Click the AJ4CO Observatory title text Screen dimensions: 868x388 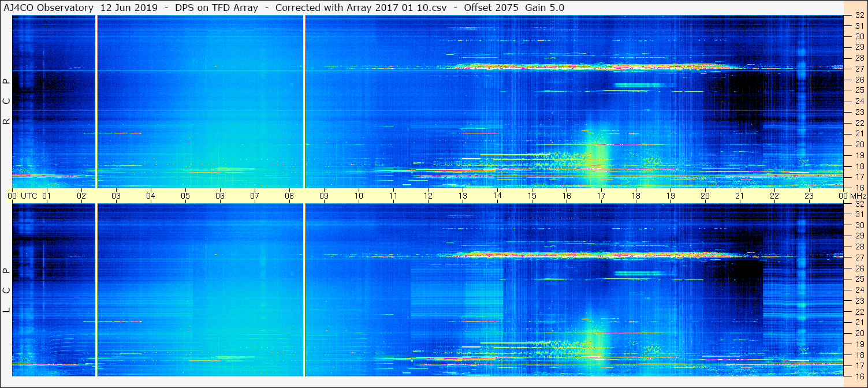[48, 8]
